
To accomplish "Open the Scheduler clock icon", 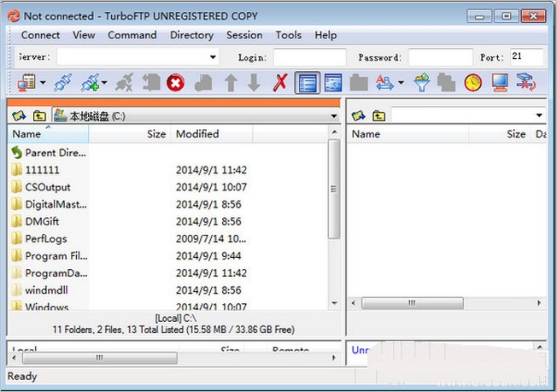I will 473,83.
